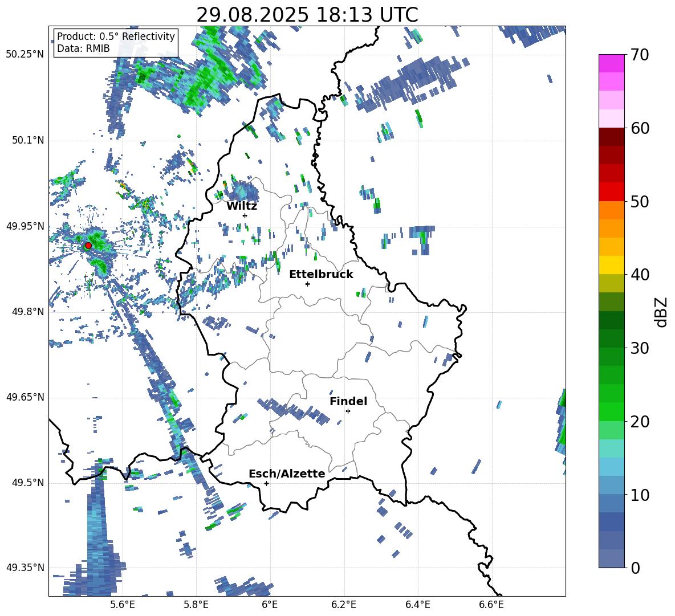Click the longitude label 6°E

point(270,605)
